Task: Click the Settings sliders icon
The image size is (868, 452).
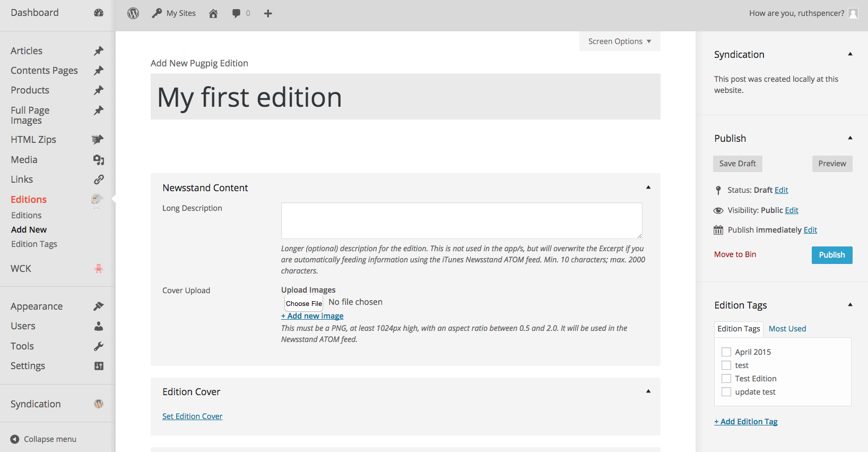Action: 99,366
